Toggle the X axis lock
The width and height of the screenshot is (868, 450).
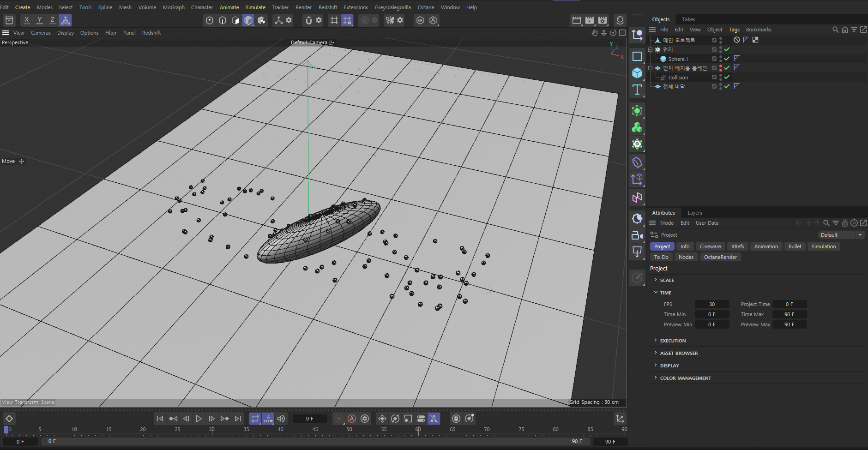tap(27, 20)
